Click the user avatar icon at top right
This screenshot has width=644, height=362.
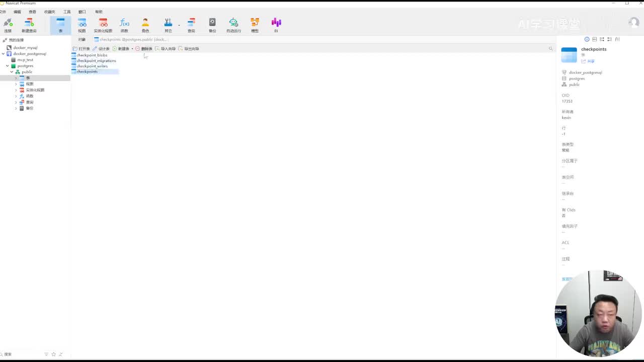pyautogui.click(x=634, y=23)
